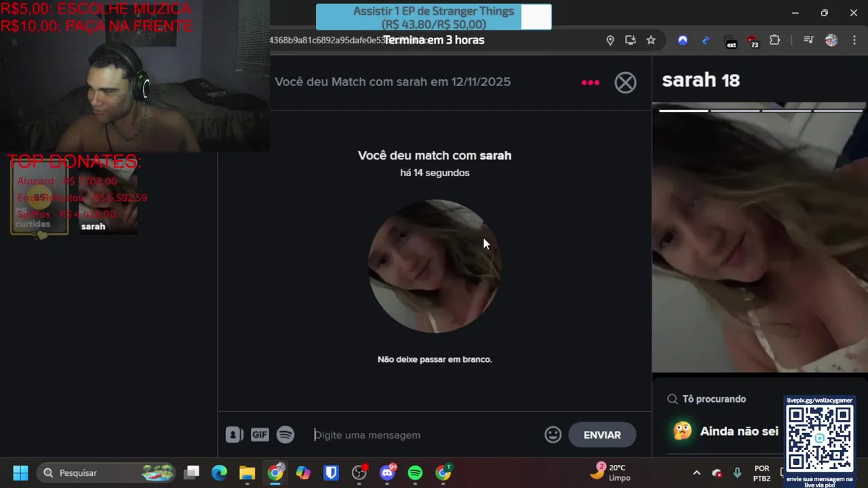Viewport: 868px width, 488px height.
Task: Click the 'Você deu Match com sarah' header text
Action: [393, 82]
